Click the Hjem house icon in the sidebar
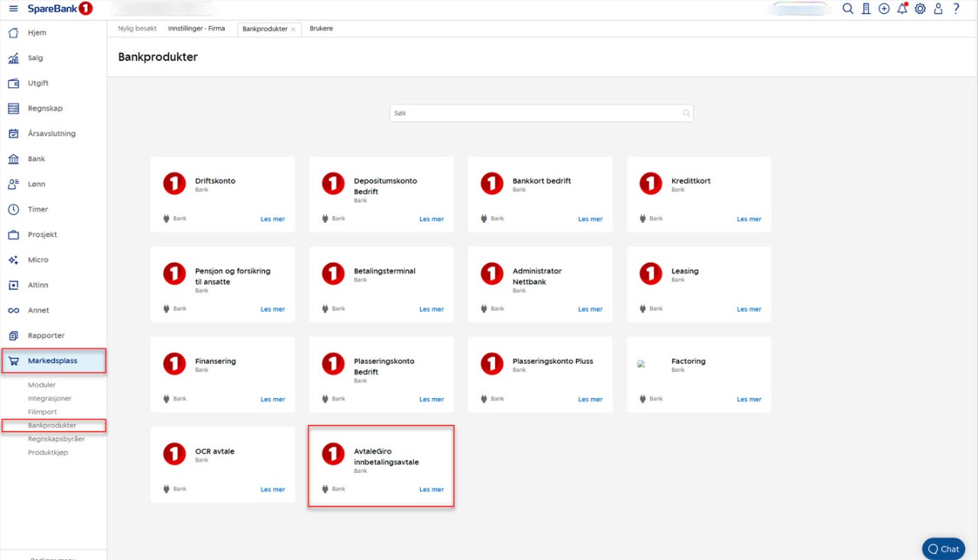 click(13, 33)
